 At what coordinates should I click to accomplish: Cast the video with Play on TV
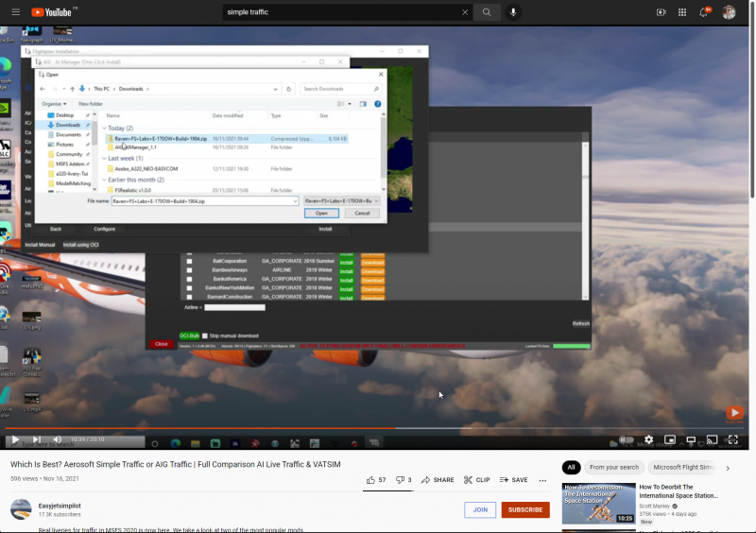pyautogui.click(x=713, y=439)
